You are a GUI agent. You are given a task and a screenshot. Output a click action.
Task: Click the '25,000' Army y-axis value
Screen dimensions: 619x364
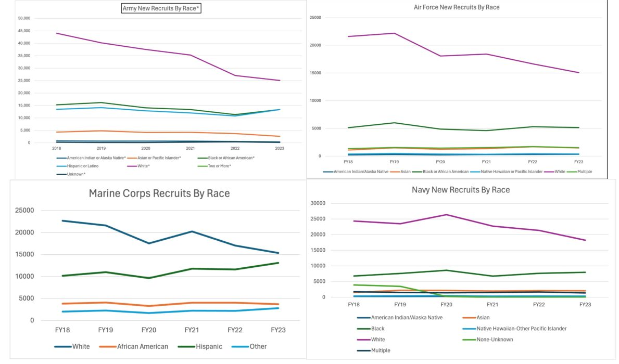point(24,81)
